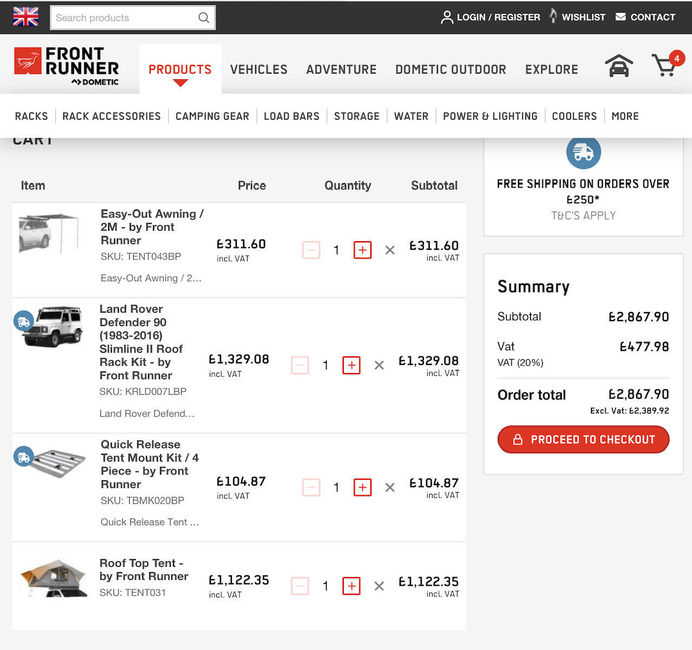Remove Easy-Out Awning from cart
The height and width of the screenshot is (650, 692).
[390, 250]
